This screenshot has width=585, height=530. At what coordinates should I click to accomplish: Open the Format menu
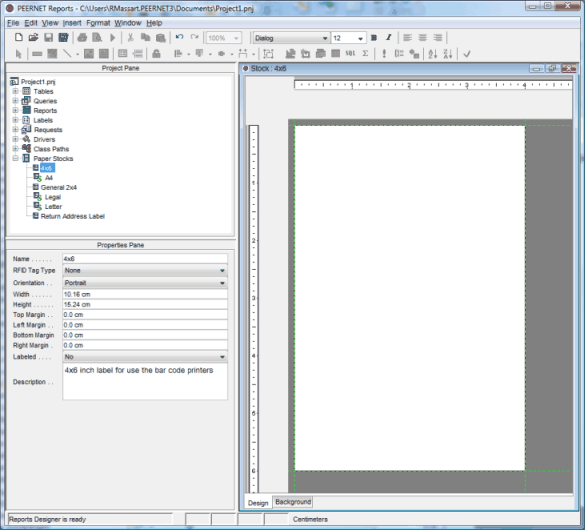click(x=98, y=23)
